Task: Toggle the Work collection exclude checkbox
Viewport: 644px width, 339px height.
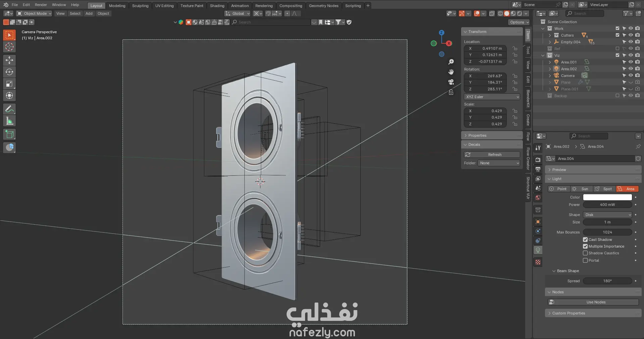Action: click(x=617, y=29)
